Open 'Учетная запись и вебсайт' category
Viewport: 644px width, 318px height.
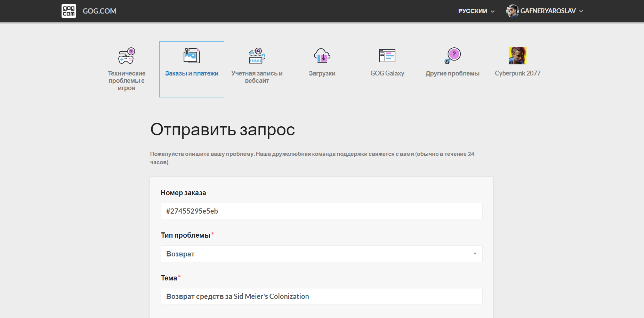click(x=257, y=77)
